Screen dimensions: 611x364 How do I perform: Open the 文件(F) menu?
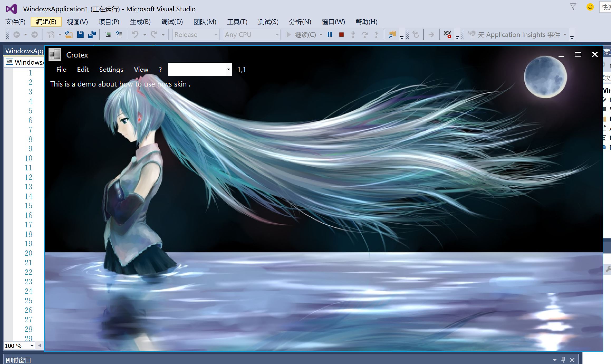pyautogui.click(x=15, y=22)
